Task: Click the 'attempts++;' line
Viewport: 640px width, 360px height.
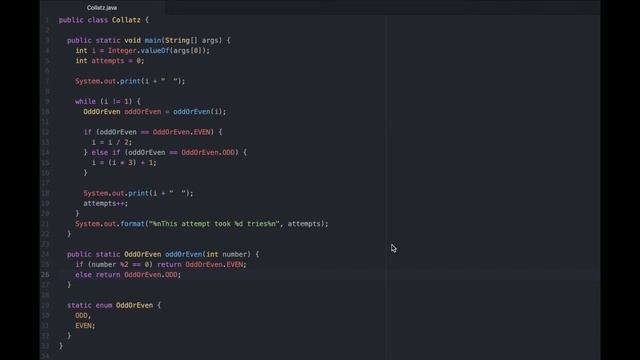Action: 106,203
